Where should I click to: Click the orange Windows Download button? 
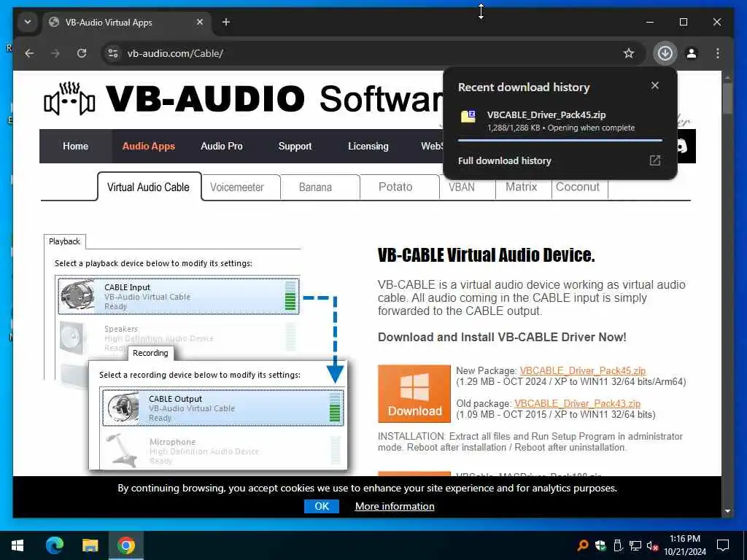(414, 394)
